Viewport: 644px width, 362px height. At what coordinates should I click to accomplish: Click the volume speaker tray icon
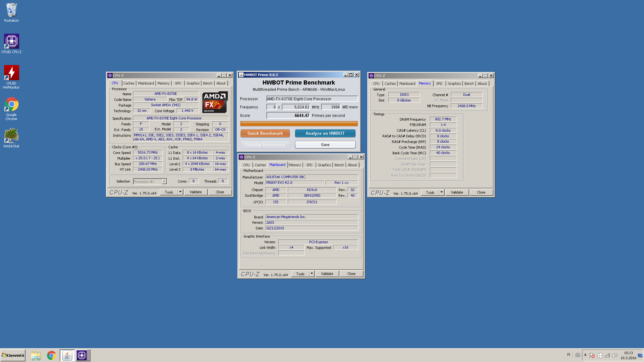(x=615, y=355)
